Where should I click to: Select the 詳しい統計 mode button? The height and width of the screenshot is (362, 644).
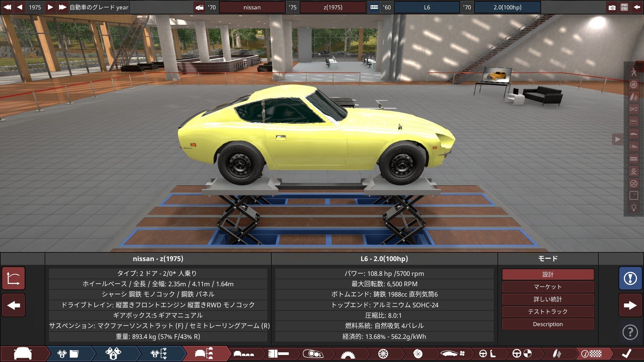click(x=548, y=299)
